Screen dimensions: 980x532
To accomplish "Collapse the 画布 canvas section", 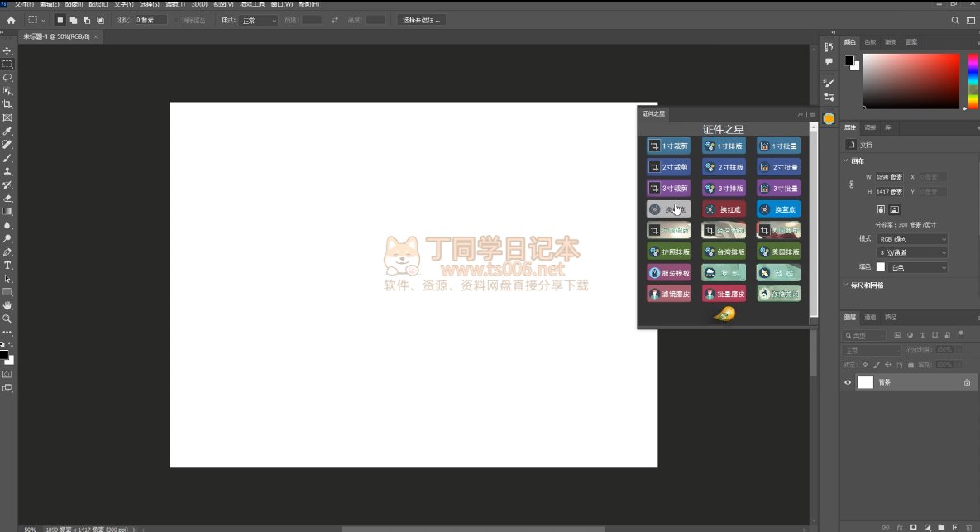I will tap(845, 161).
